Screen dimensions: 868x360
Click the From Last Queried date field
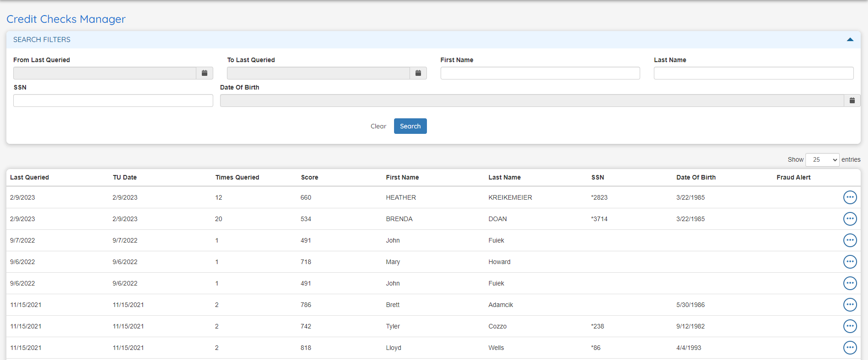105,73
